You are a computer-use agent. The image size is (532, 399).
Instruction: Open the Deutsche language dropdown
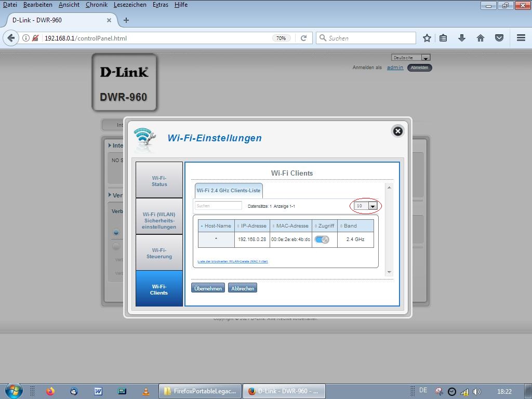tap(411, 58)
